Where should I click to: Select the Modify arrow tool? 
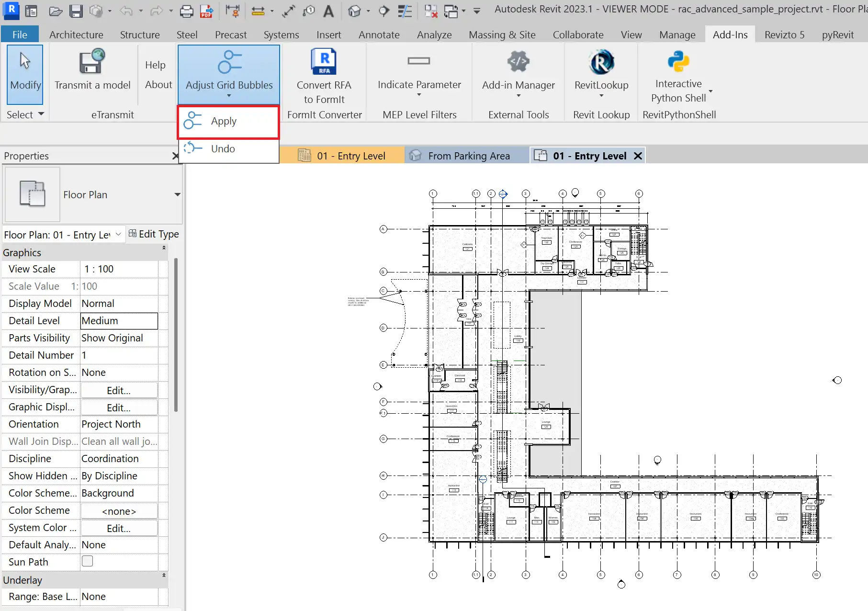point(25,75)
